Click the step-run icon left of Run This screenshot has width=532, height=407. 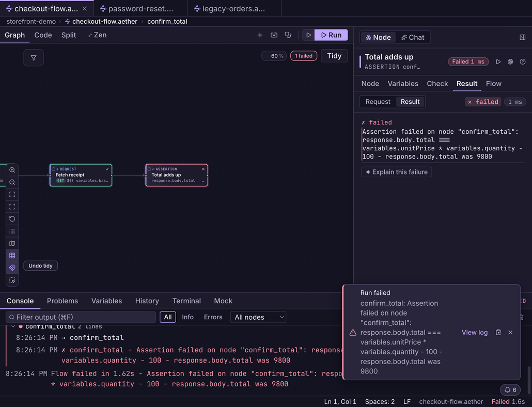pyautogui.click(x=308, y=35)
